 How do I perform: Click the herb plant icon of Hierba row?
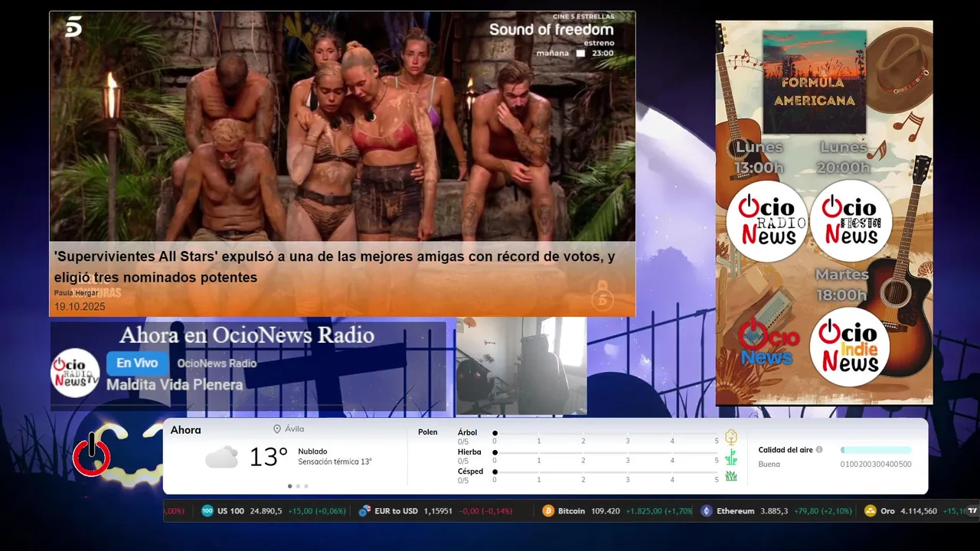731,457
